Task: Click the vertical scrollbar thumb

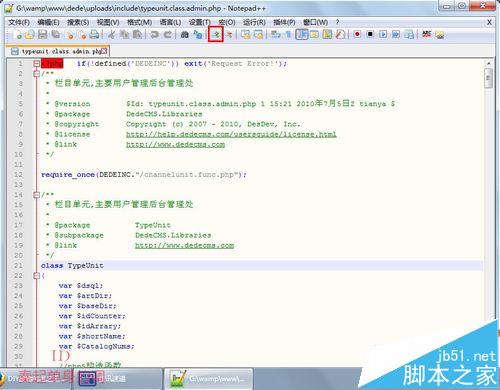Action: coord(488,78)
